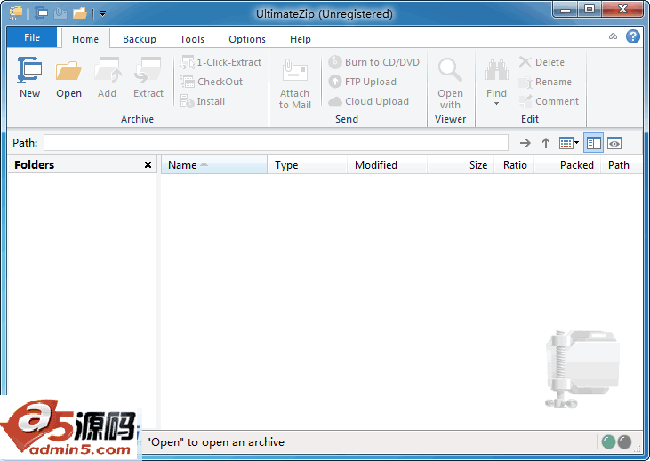Image resolution: width=650 pixels, height=461 pixels.
Task: Sort by the Name column header
Action: [214, 165]
